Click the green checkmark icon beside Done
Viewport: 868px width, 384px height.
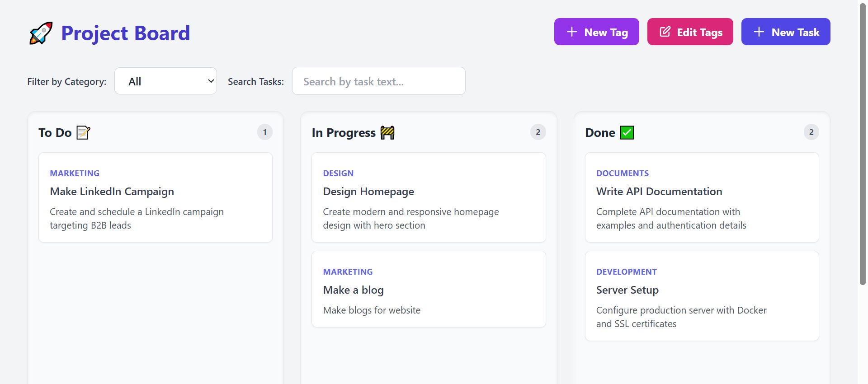click(x=627, y=133)
